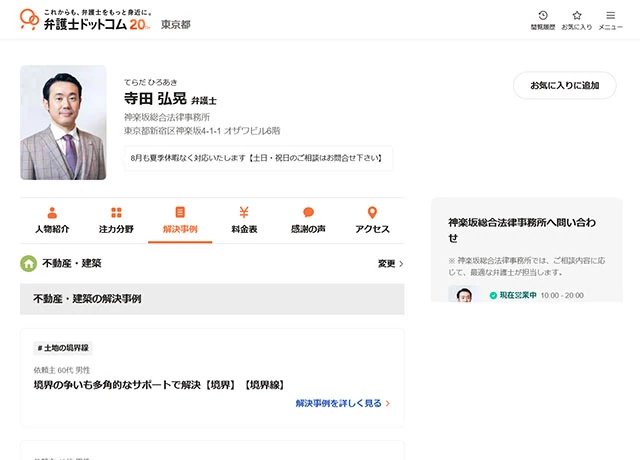Image resolution: width=640 pixels, height=460 pixels.
Task: Open the 境界の争い case title
Action: tap(160, 384)
